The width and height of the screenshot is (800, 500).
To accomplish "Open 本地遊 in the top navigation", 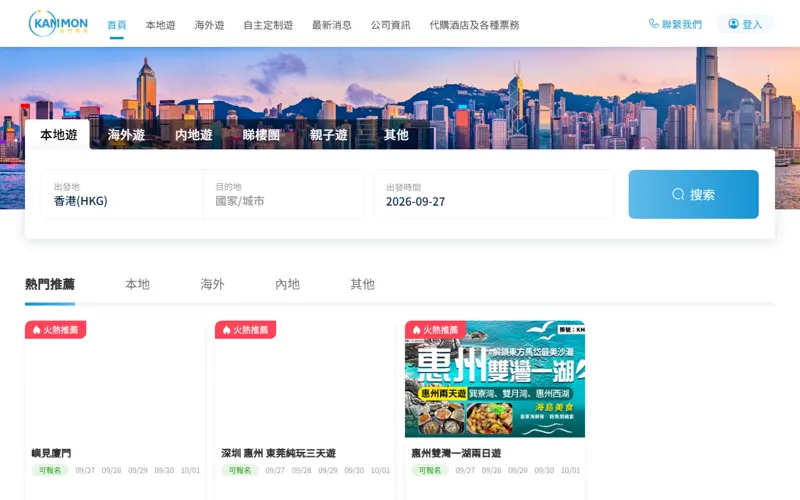I will tap(160, 25).
